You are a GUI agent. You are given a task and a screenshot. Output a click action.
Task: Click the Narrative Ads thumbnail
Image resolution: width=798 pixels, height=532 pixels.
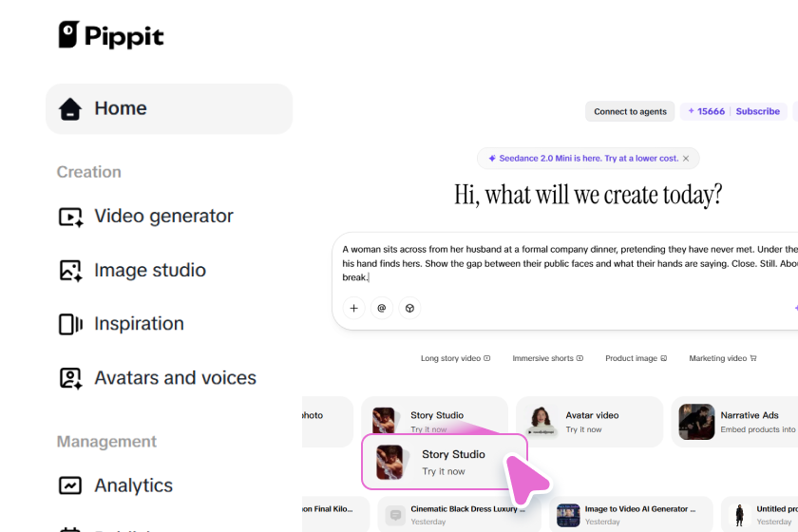click(696, 422)
